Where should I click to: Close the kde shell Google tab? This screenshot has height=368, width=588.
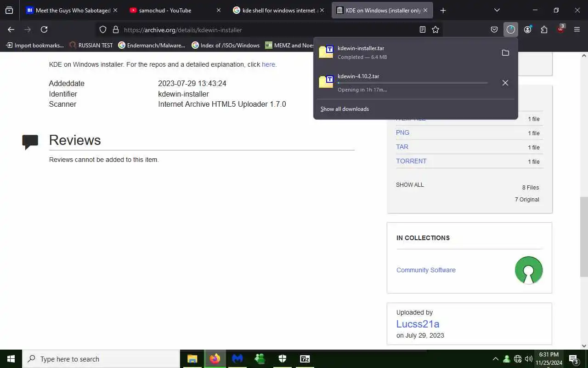[x=322, y=10]
